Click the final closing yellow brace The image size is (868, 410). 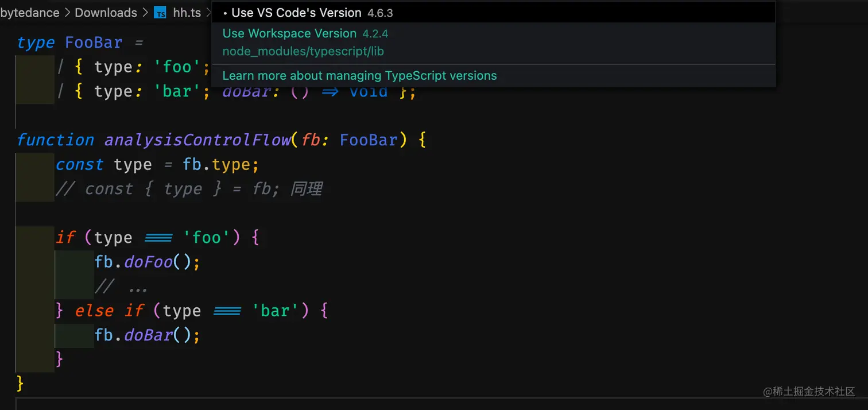pos(20,383)
